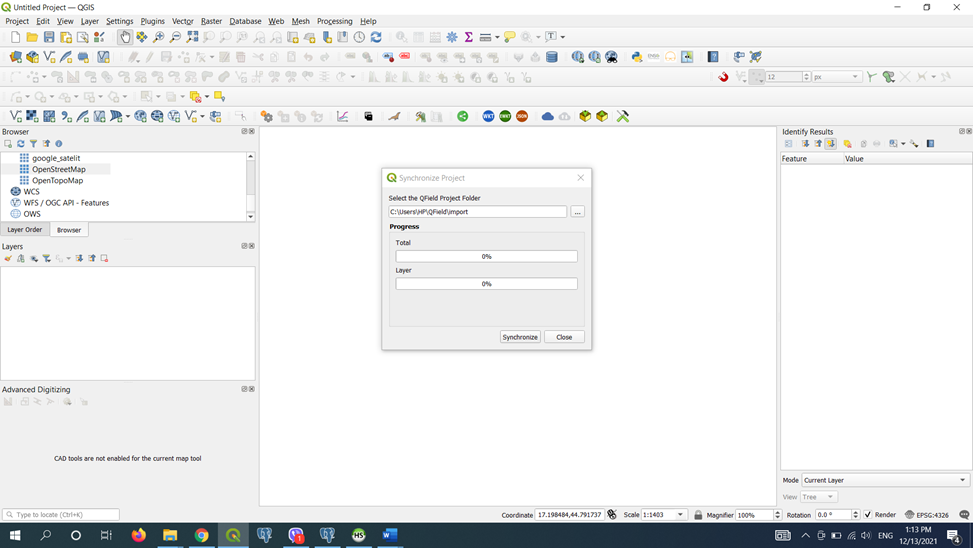Image resolution: width=973 pixels, height=548 pixels.
Task: Open Google Chrome from the taskbar
Action: (202, 535)
